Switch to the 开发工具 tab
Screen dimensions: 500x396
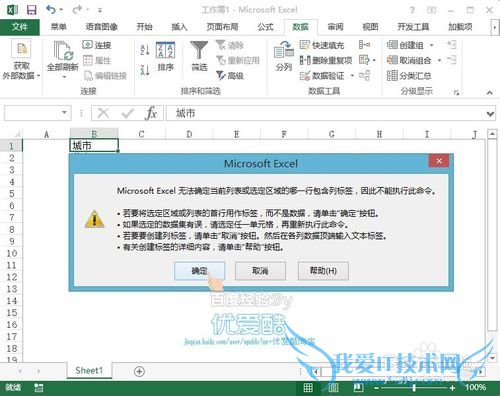pos(413,27)
